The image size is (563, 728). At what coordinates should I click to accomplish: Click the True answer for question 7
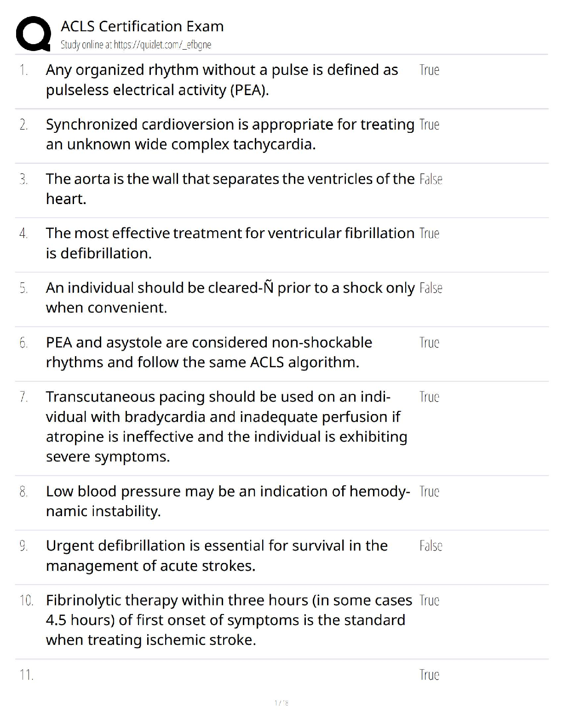(x=429, y=397)
